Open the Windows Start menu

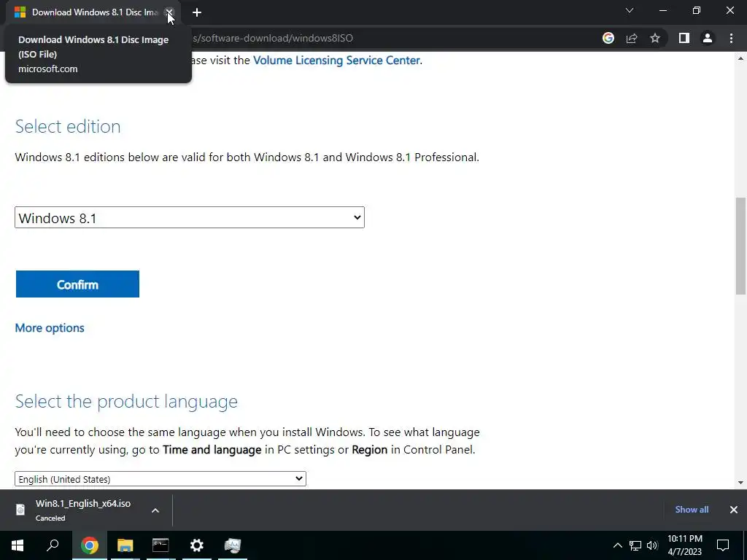(x=18, y=545)
